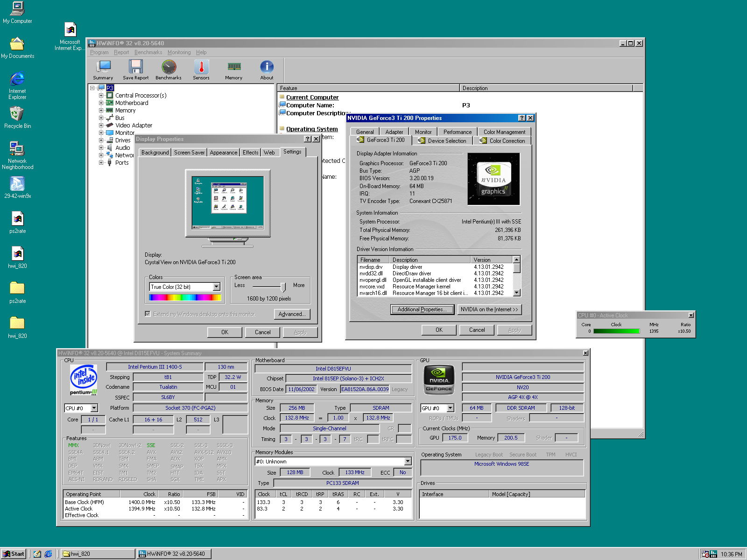Click the NVIDIA GeForce logo in summary
This screenshot has width=747, height=560.
pyautogui.click(x=438, y=380)
